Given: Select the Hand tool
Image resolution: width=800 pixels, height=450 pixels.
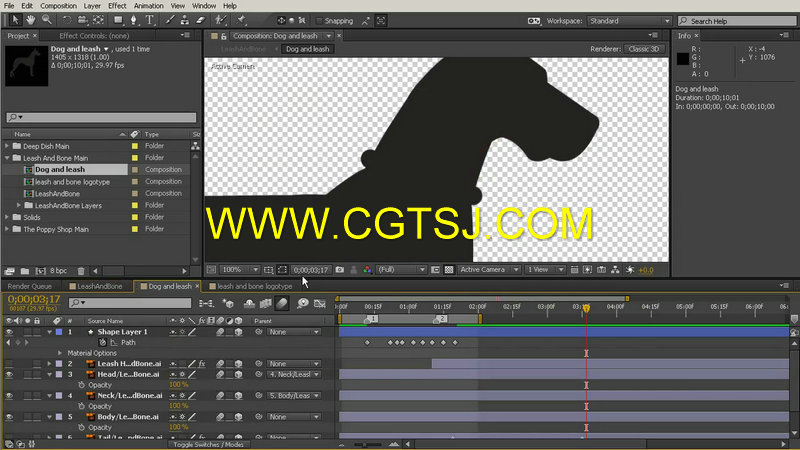Looking at the screenshot, I should pos(31,20).
